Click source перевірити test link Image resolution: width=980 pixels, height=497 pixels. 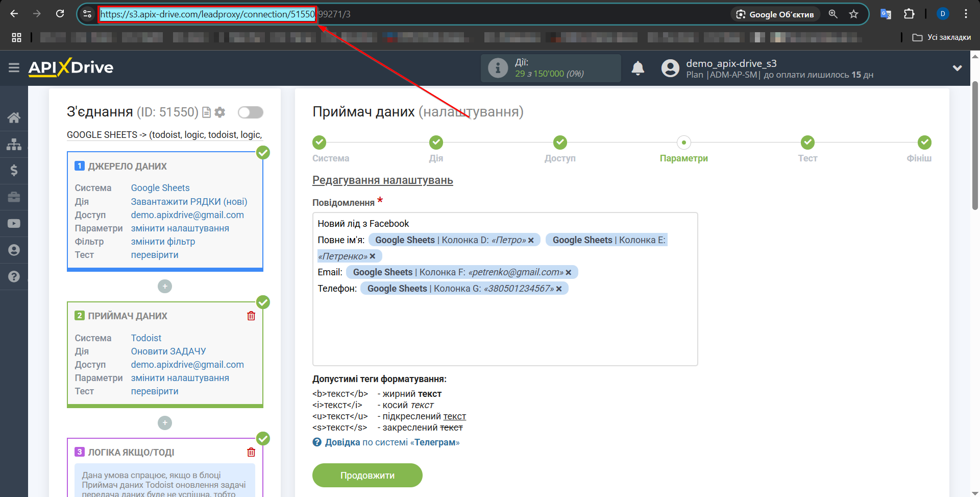click(155, 255)
